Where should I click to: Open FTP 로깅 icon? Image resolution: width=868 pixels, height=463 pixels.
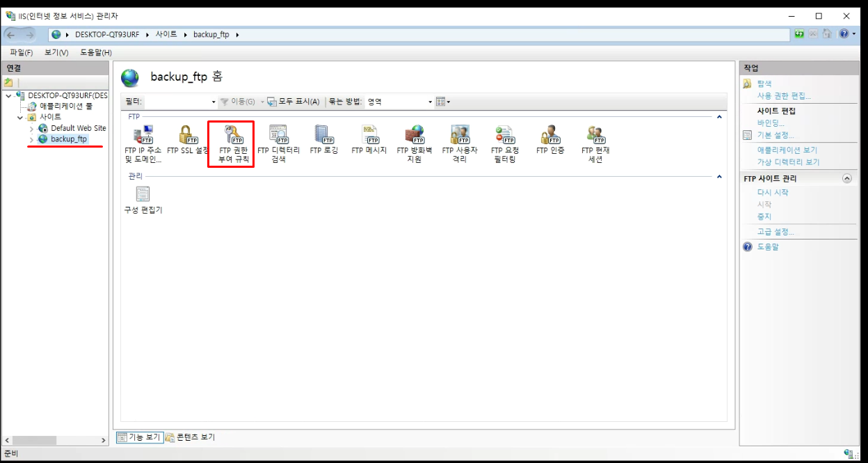(324, 140)
